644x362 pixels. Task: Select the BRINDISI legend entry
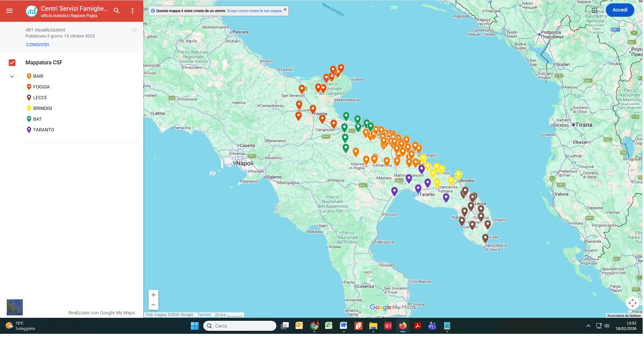(x=42, y=108)
